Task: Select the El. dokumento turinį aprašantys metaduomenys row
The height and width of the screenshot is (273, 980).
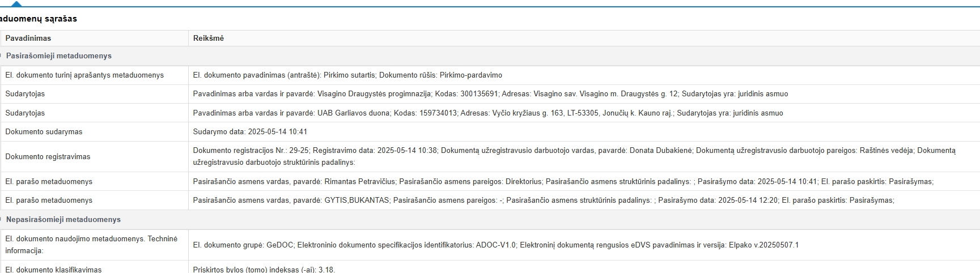Action: 84,75
